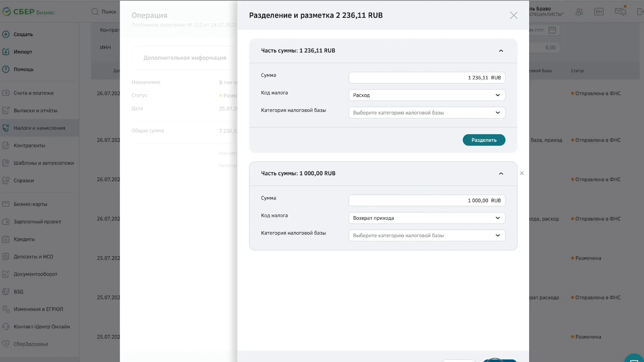
Task: Click the СберЗдоровье heart icon
Action: [x=6, y=344]
